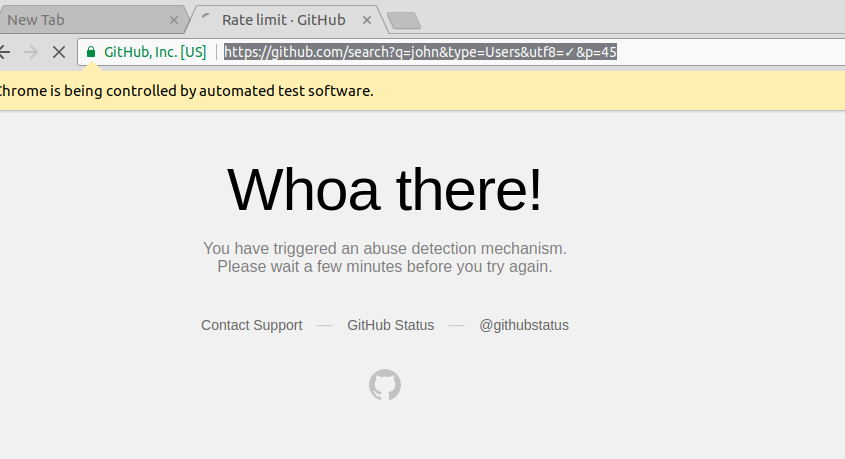The height and width of the screenshot is (459, 845).
Task: Click the 'Whoa there!' heading
Action: point(385,190)
